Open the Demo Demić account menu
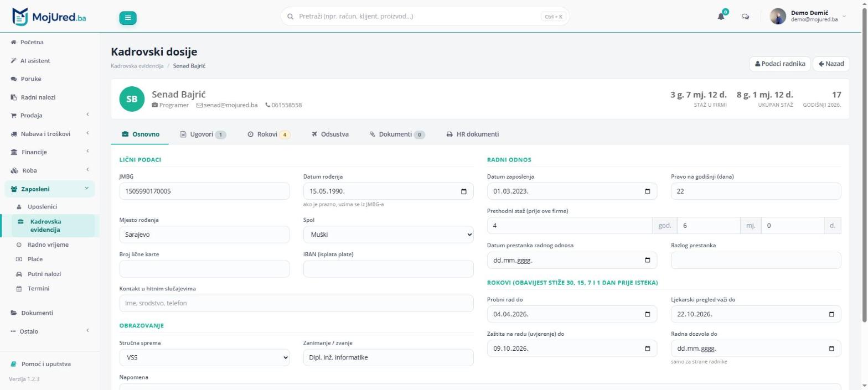The height and width of the screenshot is (390, 868). [x=809, y=17]
